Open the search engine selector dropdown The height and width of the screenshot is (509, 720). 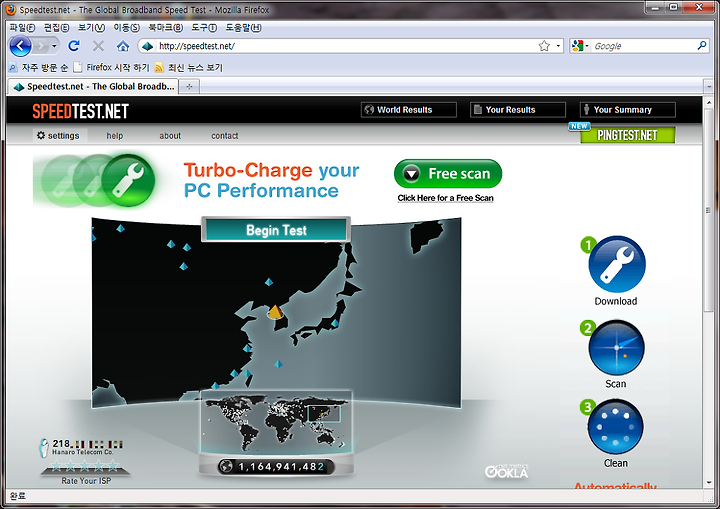click(580, 46)
